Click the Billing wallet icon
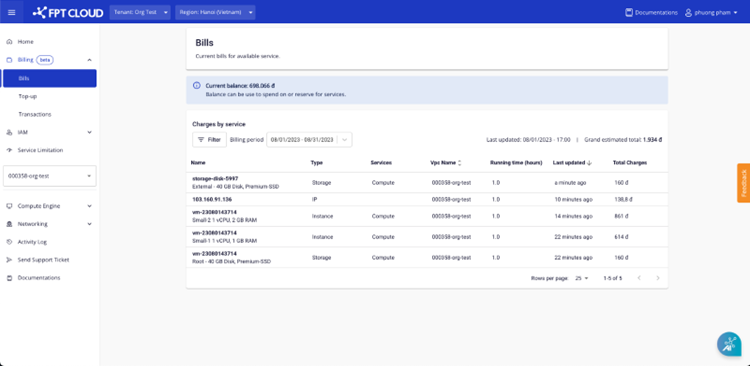Viewport: 750px width, 366px height. (9, 60)
